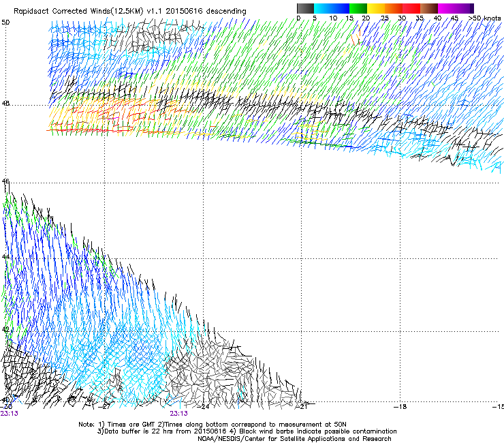The width and height of the screenshot is (504, 443).
Task: Click the "NOAA/NESDIS/Center for Satellite Applications and Research" credit
Action: coord(294,439)
